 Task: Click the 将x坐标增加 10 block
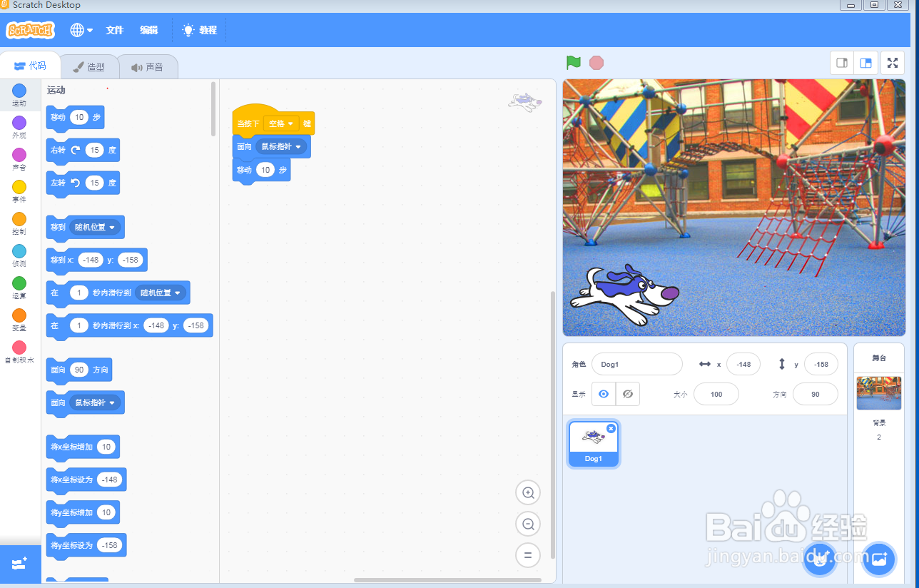pos(83,447)
